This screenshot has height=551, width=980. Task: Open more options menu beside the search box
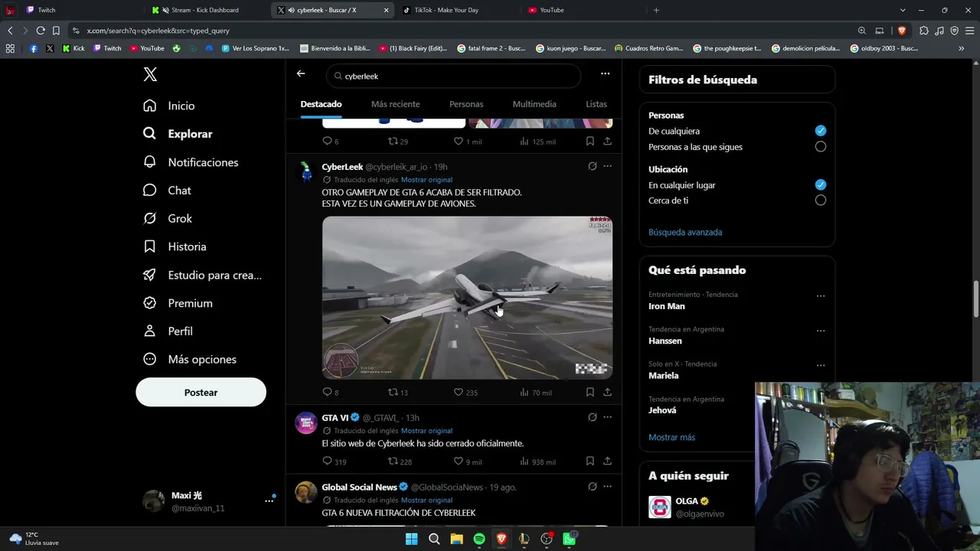(x=605, y=73)
